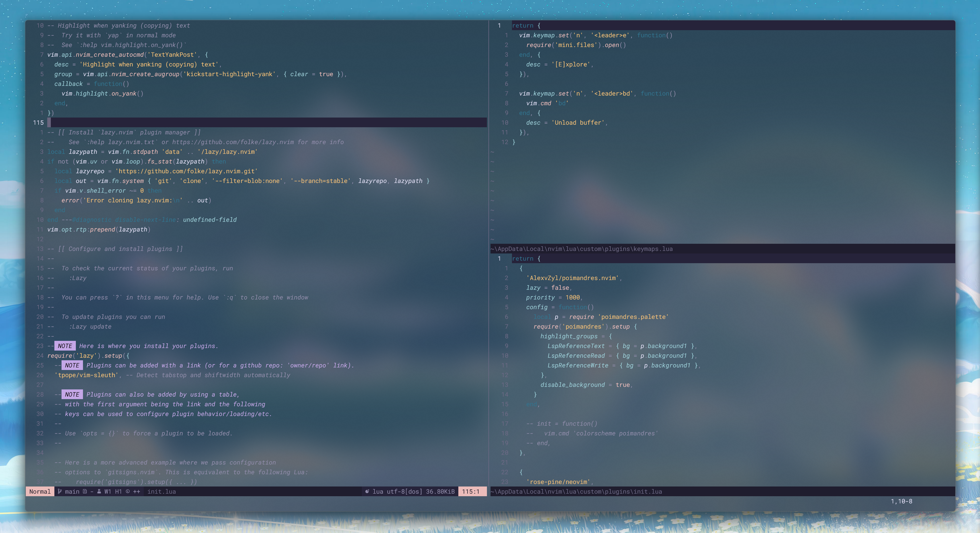Click '[[ Configure and install plugins ]]' comment
This screenshot has width=980, height=533.
(x=120, y=249)
